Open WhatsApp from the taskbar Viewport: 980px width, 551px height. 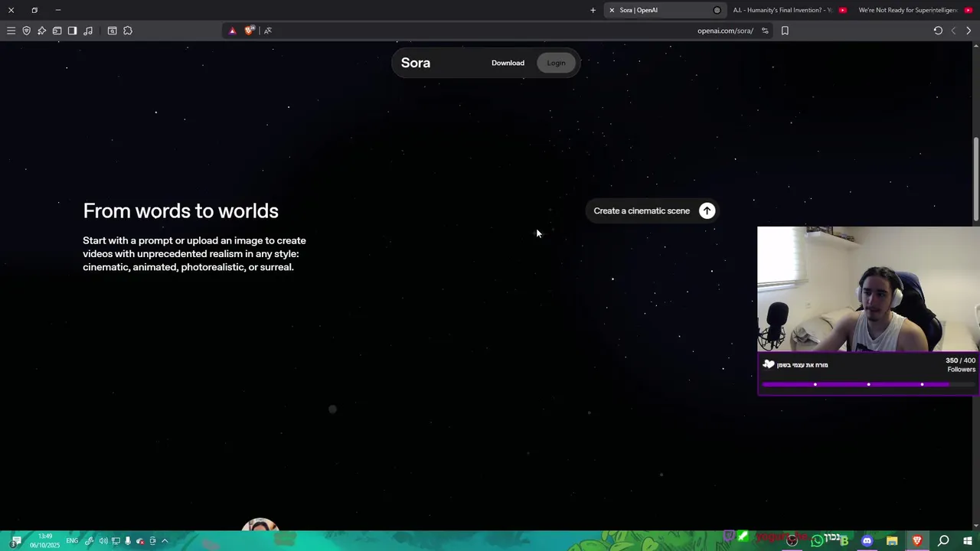[x=817, y=541]
